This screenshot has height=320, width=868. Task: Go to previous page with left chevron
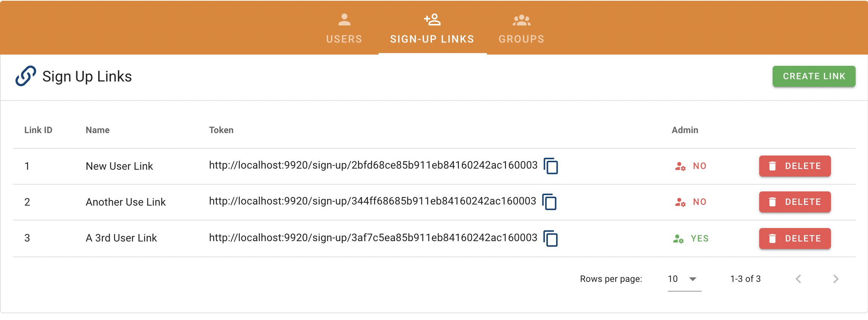pos(799,279)
